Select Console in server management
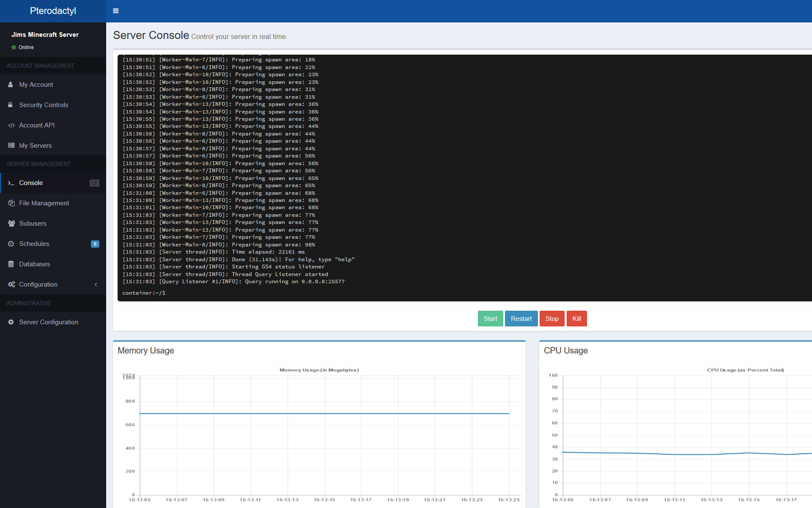Screen dimensions: 812x508 point(53,183)
